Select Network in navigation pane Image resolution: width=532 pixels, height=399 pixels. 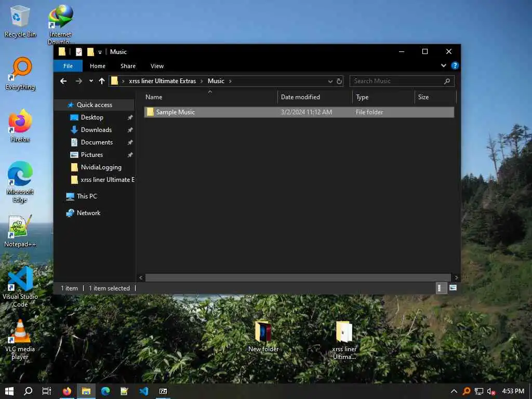(x=88, y=212)
